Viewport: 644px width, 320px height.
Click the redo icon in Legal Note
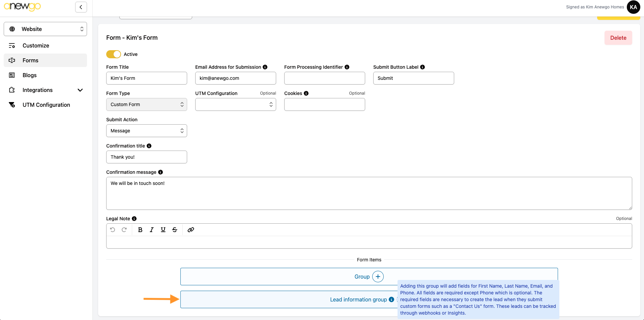pyautogui.click(x=124, y=230)
